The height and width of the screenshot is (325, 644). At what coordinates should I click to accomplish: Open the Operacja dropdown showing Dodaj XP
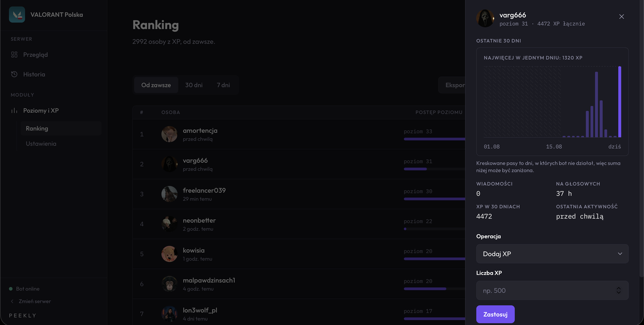(552, 254)
